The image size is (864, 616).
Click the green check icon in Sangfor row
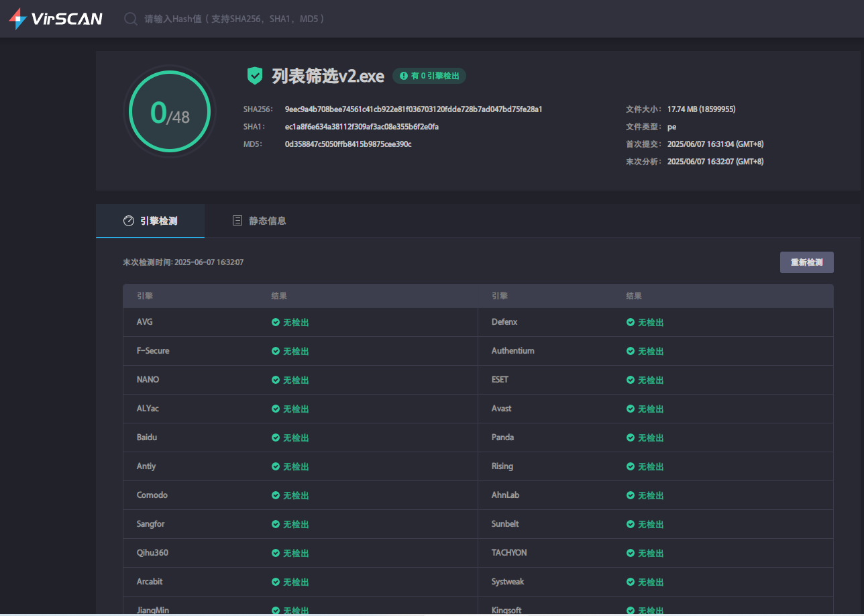pos(276,524)
